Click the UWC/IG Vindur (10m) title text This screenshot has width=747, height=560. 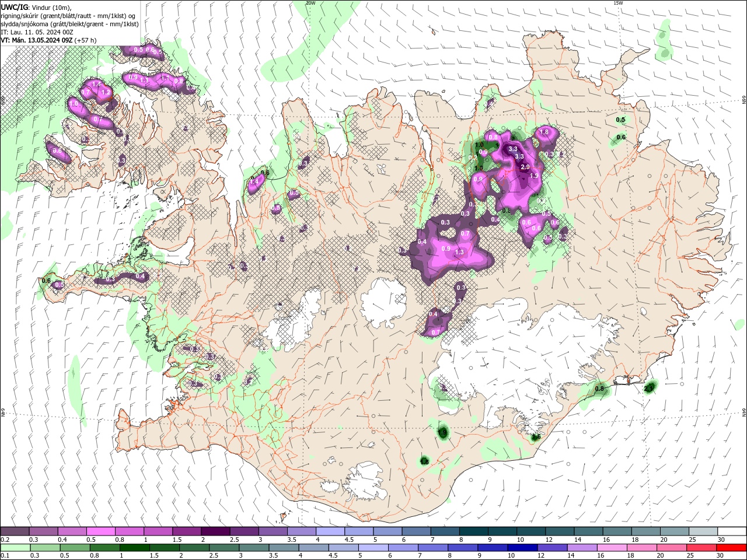[36, 7]
